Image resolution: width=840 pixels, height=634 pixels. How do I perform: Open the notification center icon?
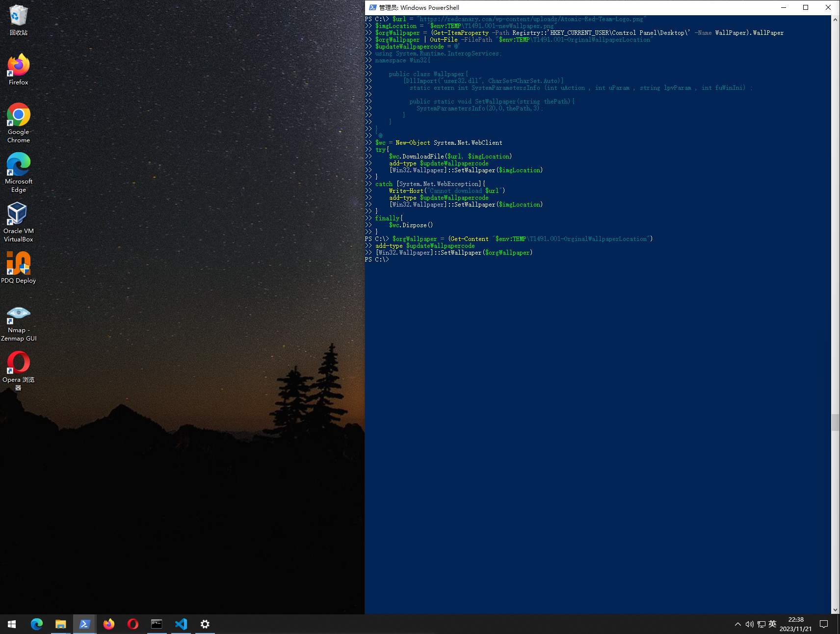point(824,624)
